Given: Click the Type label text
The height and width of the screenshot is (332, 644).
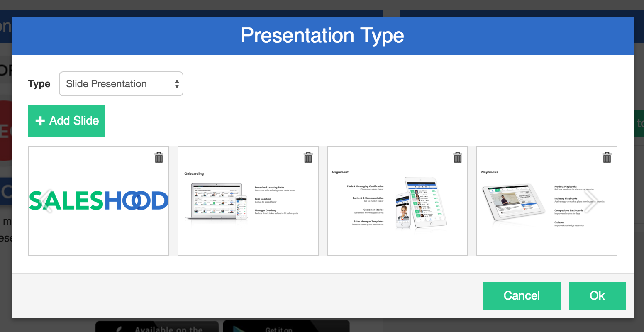Looking at the screenshot, I should click(x=39, y=84).
